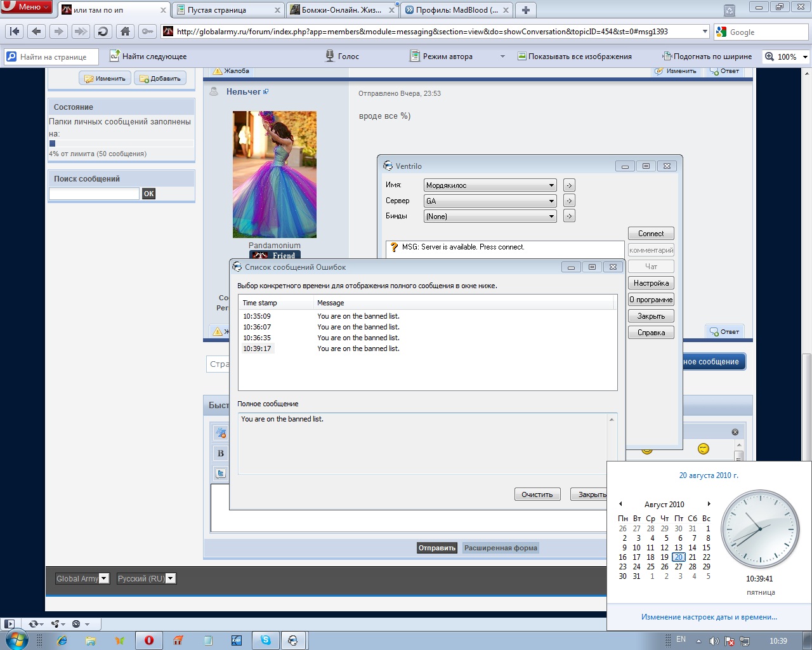Click the Голос microphone button
Image resolution: width=812 pixels, height=650 pixels.
click(342, 56)
